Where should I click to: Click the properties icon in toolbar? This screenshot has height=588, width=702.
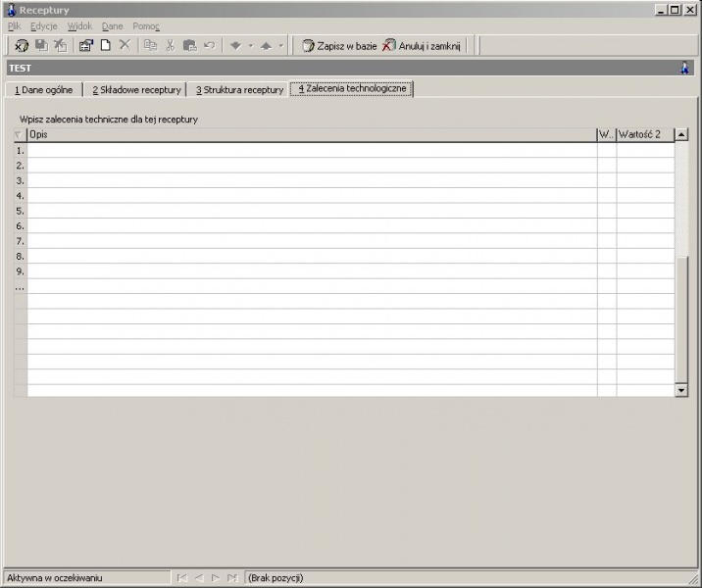[x=85, y=45]
